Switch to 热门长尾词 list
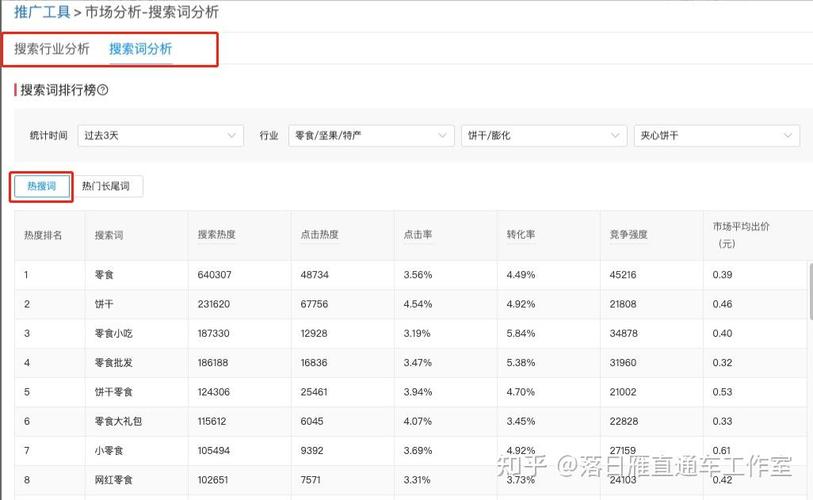 (106, 186)
